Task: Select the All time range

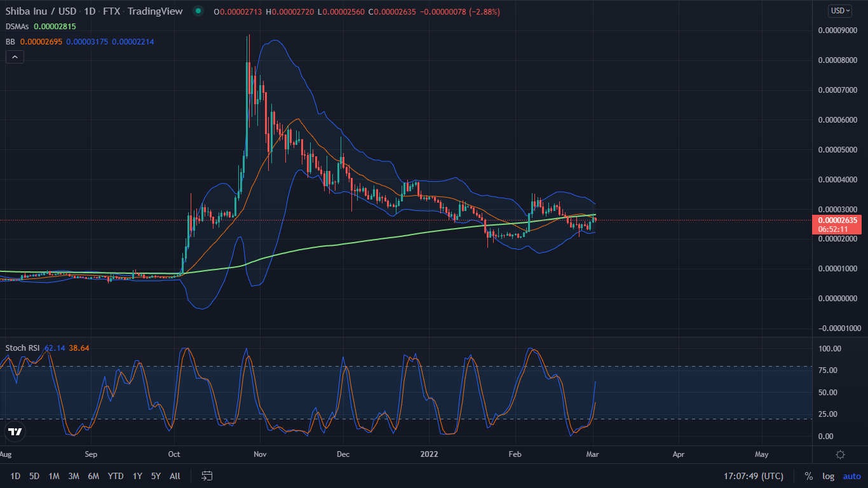Action: (175, 476)
